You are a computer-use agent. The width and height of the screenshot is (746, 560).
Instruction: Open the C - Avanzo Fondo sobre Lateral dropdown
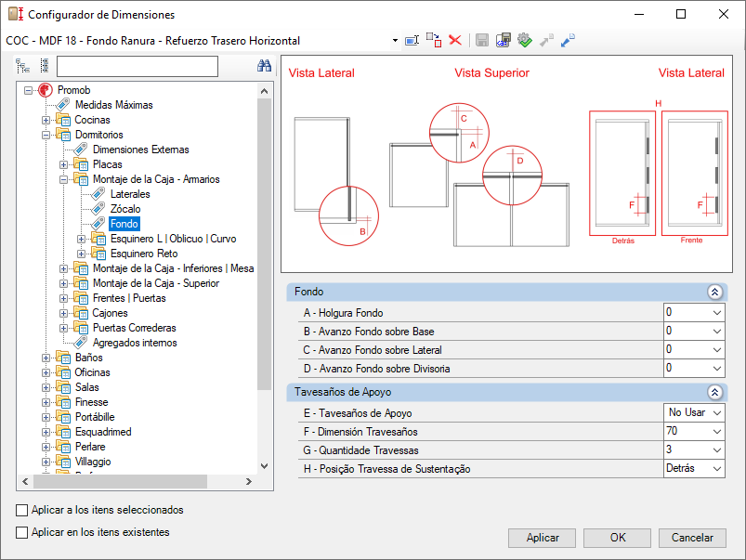click(x=717, y=350)
